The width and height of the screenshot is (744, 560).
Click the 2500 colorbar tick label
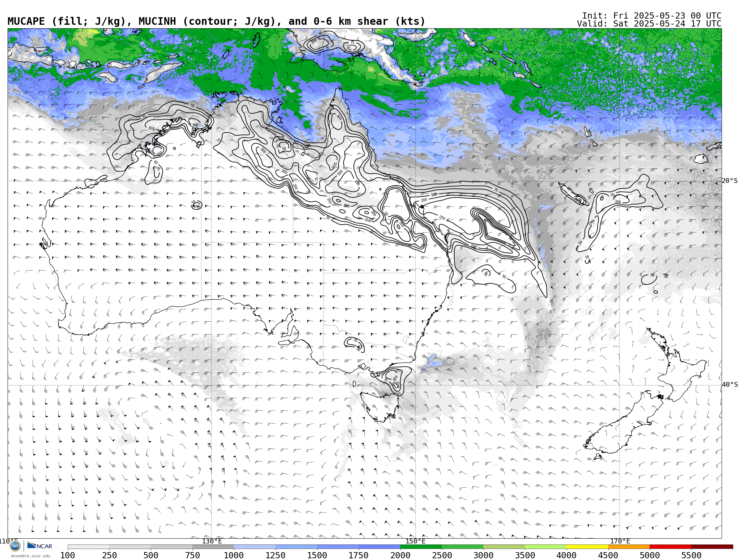[442, 556]
